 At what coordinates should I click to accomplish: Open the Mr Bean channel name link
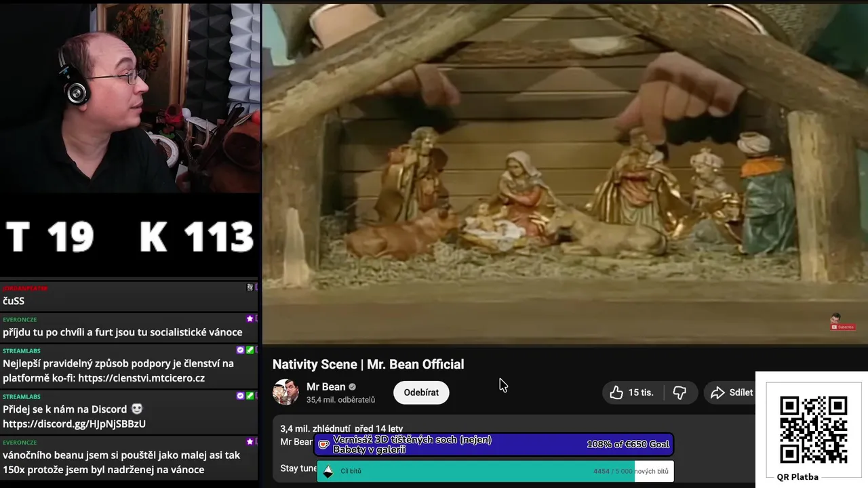point(326,386)
